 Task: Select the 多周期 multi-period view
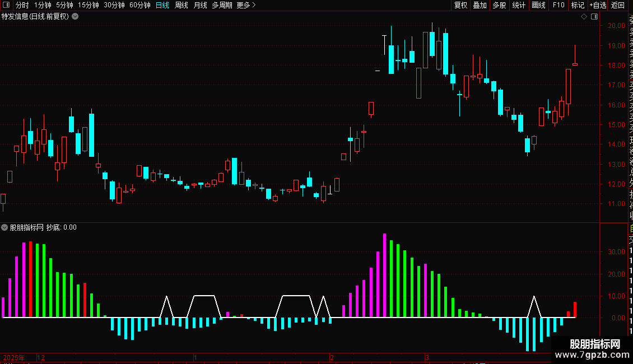pyautogui.click(x=222, y=5)
